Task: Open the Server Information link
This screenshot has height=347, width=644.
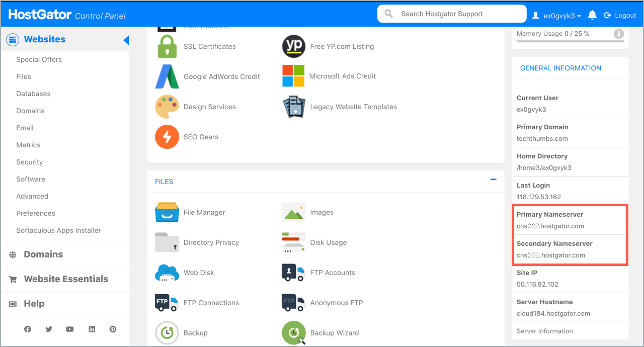Action: (x=544, y=331)
